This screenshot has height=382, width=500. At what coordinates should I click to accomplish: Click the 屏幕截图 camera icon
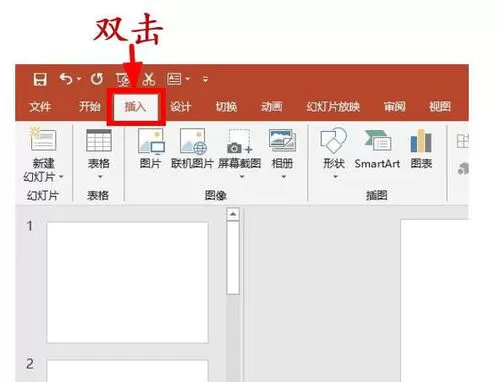[240, 141]
